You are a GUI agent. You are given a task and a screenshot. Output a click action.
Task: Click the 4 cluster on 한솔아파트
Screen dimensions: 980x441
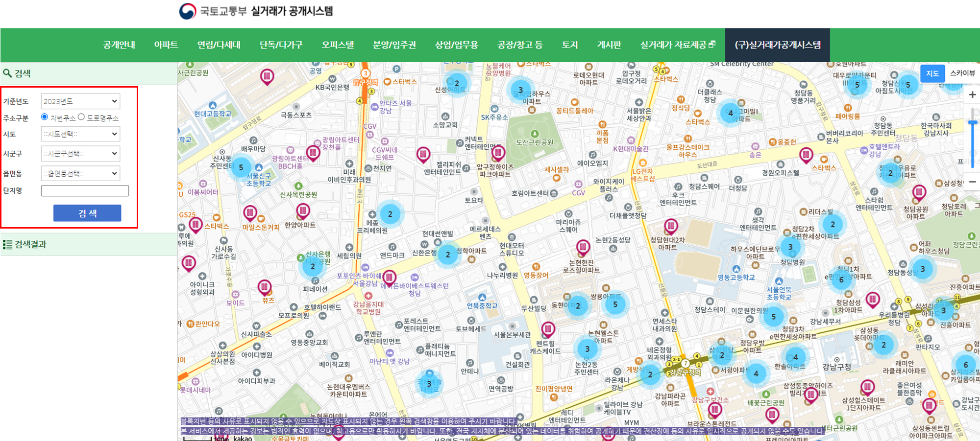click(x=795, y=357)
